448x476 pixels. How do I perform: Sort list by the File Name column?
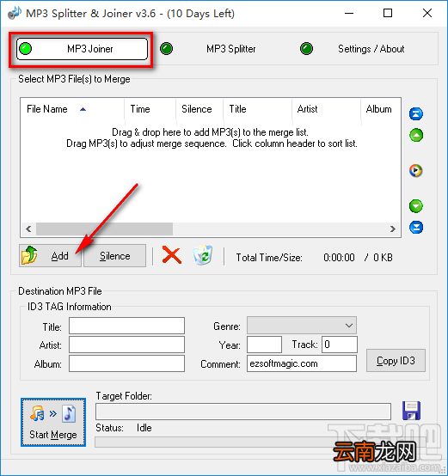72,109
